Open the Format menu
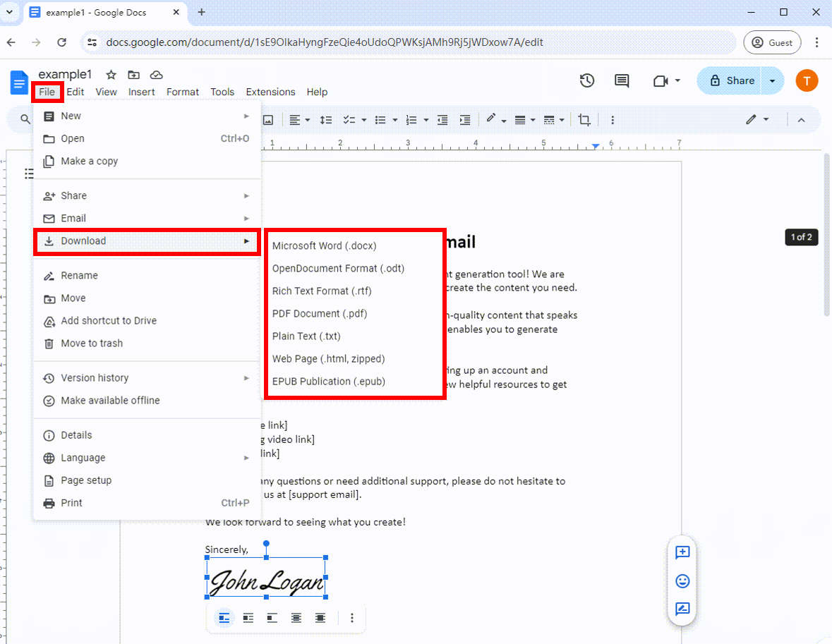 click(x=183, y=92)
